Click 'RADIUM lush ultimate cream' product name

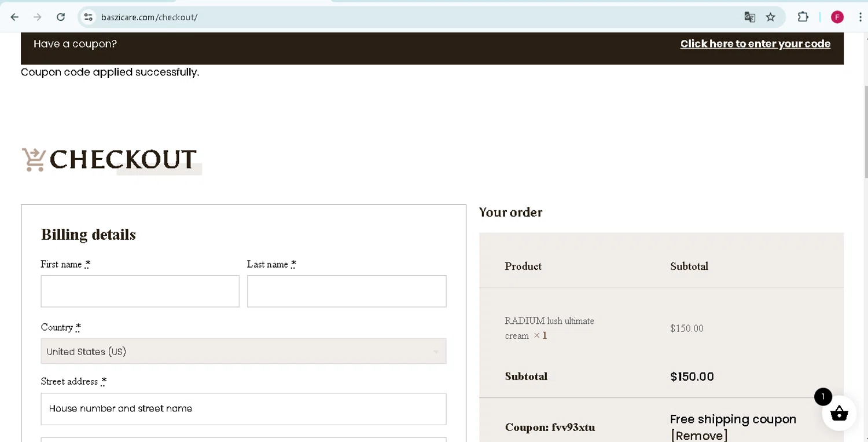549,328
